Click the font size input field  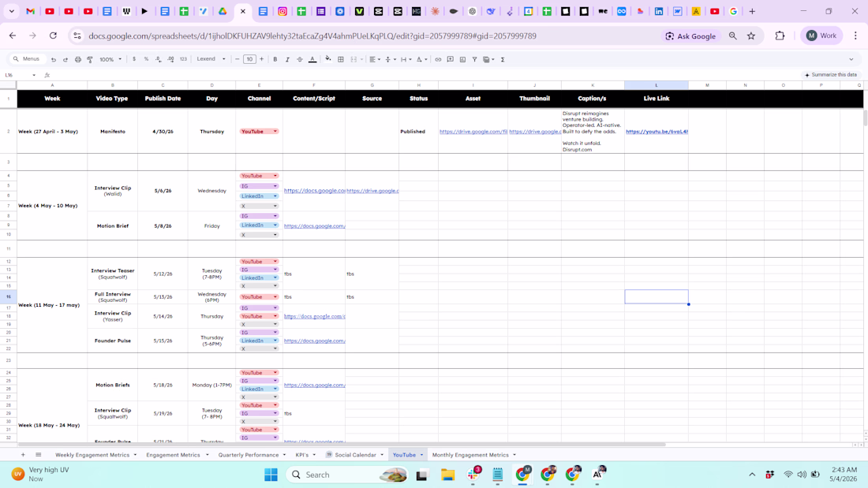tap(249, 59)
